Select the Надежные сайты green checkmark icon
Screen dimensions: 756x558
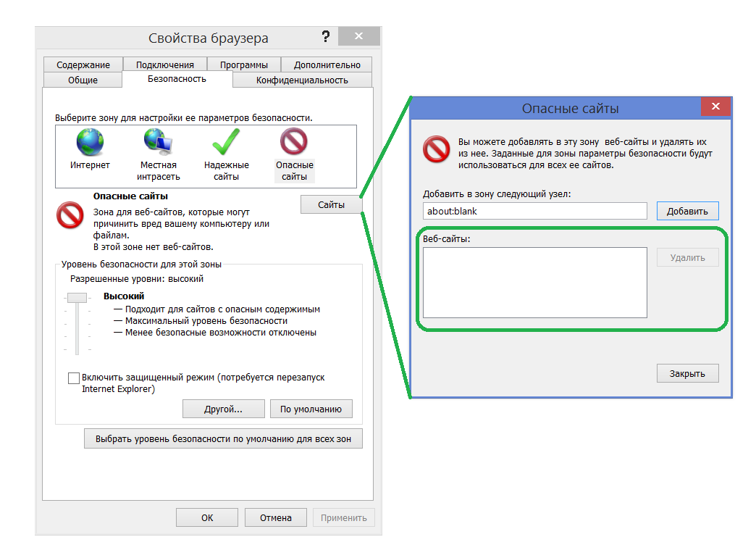[x=226, y=142]
